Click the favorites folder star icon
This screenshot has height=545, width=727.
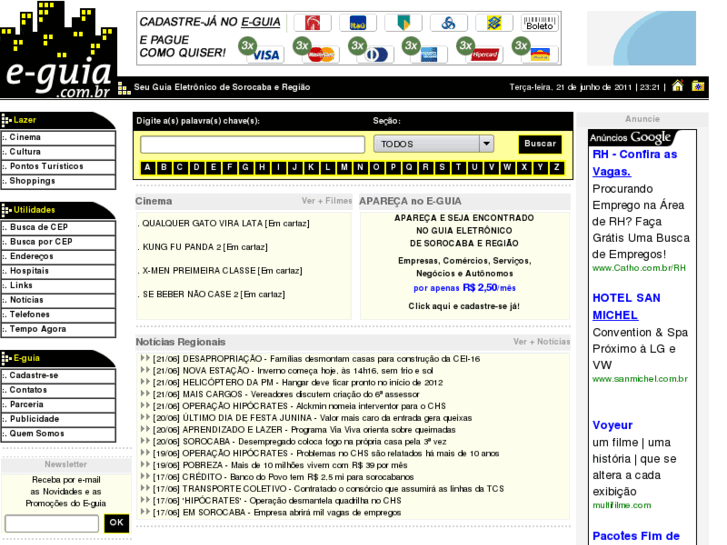pos(698,86)
